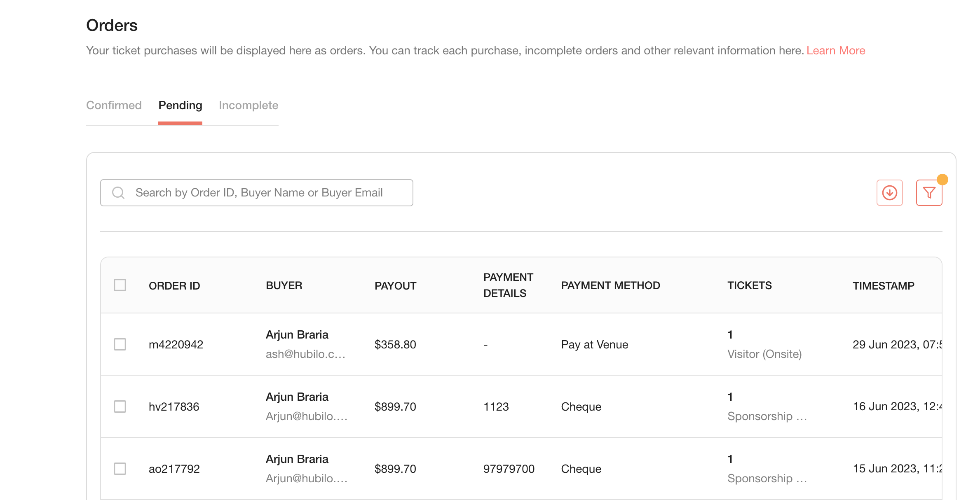Switch to the Confirmed tab
The image size is (980, 500).
[114, 105]
